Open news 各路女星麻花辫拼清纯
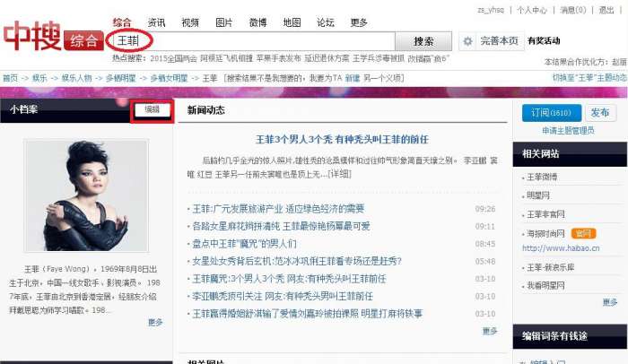 281,226
